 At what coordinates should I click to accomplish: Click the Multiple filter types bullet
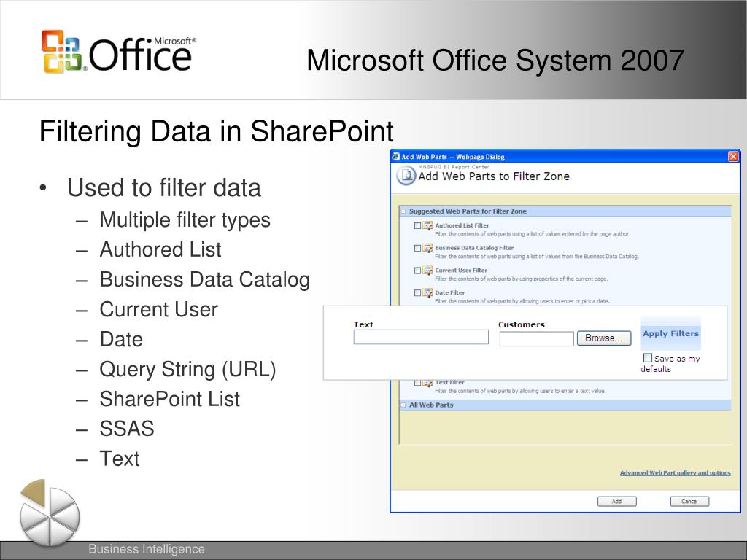(x=185, y=220)
